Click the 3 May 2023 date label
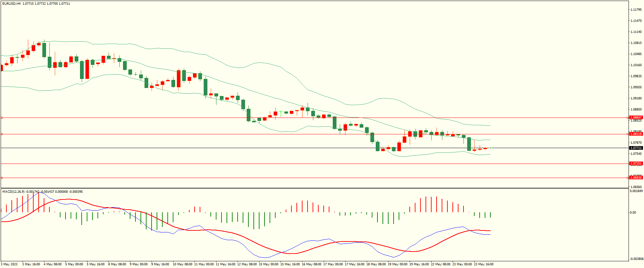Screen dimensions: 644x268 click(9, 264)
